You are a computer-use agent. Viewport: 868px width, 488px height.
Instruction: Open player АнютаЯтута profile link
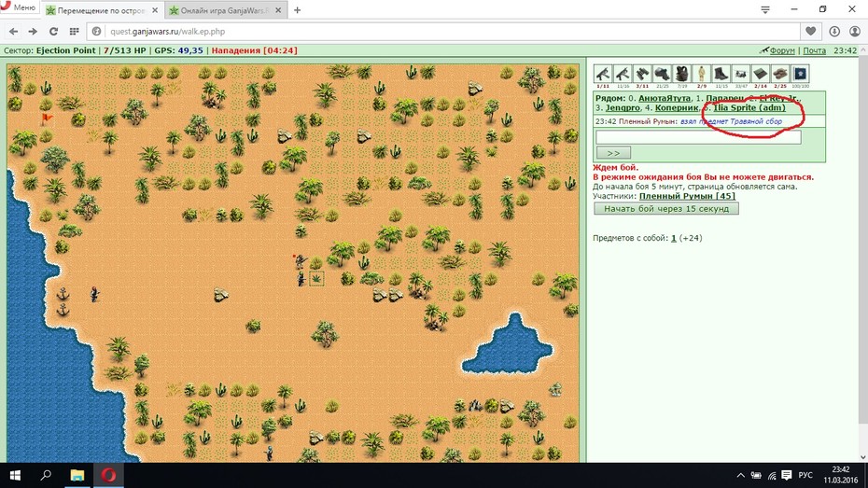pos(665,98)
